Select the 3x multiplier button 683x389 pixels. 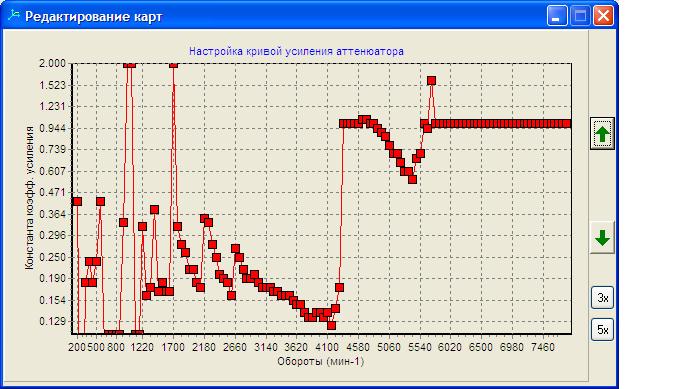point(602,298)
